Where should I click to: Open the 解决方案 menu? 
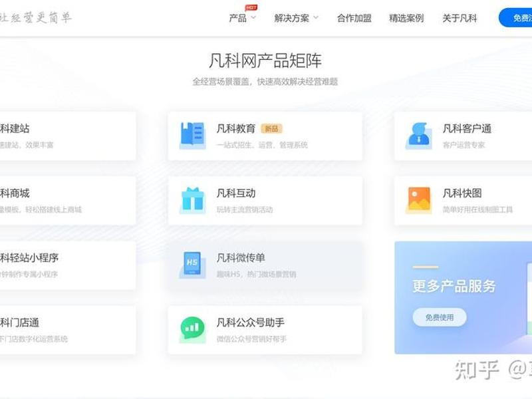pos(291,18)
